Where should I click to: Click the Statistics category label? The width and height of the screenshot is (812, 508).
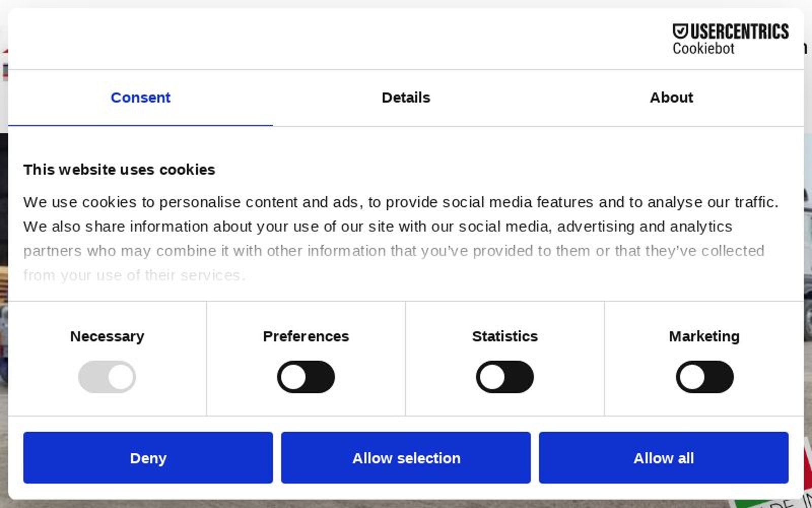(x=504, y=336)
